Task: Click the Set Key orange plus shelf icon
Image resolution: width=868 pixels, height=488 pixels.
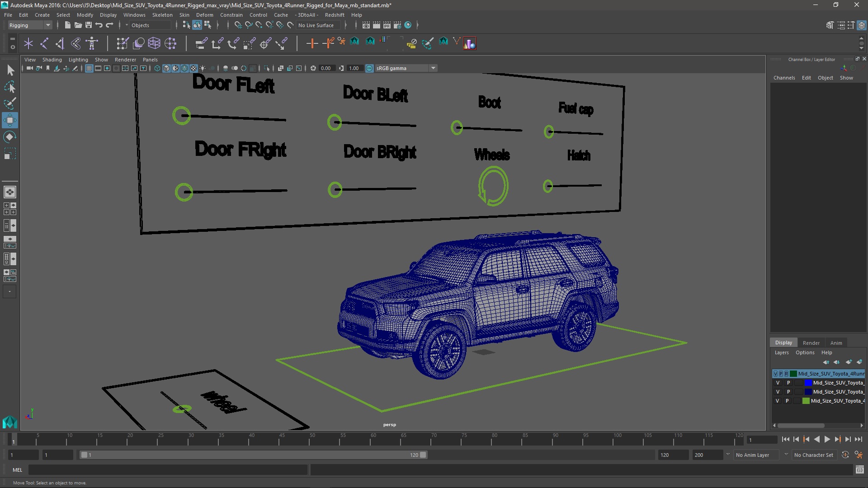Action: pyautogui.click(x=312, y=43)
